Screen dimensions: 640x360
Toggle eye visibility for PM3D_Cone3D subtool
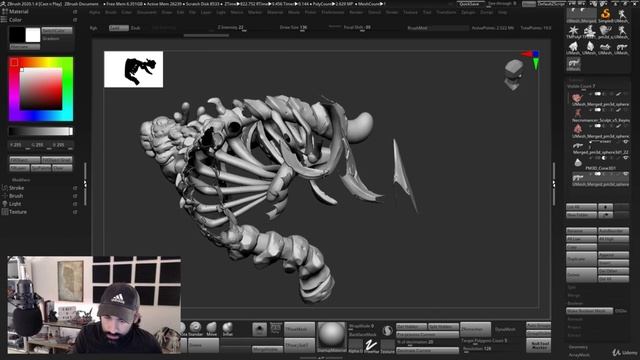(626, 158)
